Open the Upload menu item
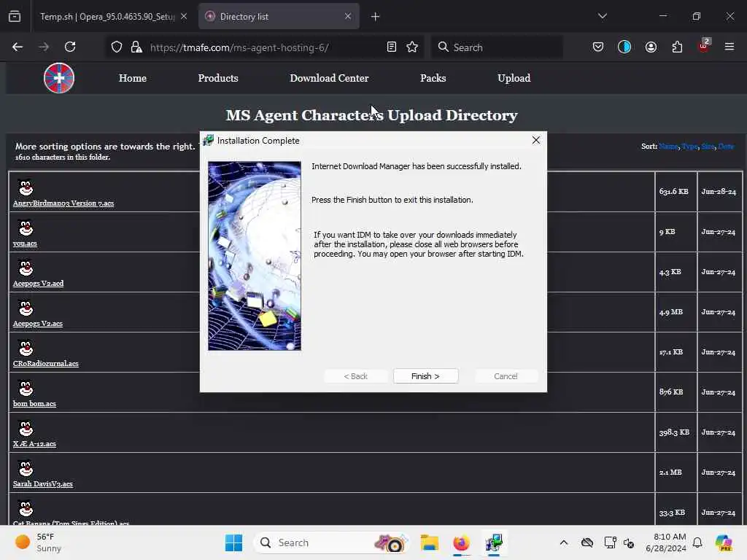 [514, 78]
